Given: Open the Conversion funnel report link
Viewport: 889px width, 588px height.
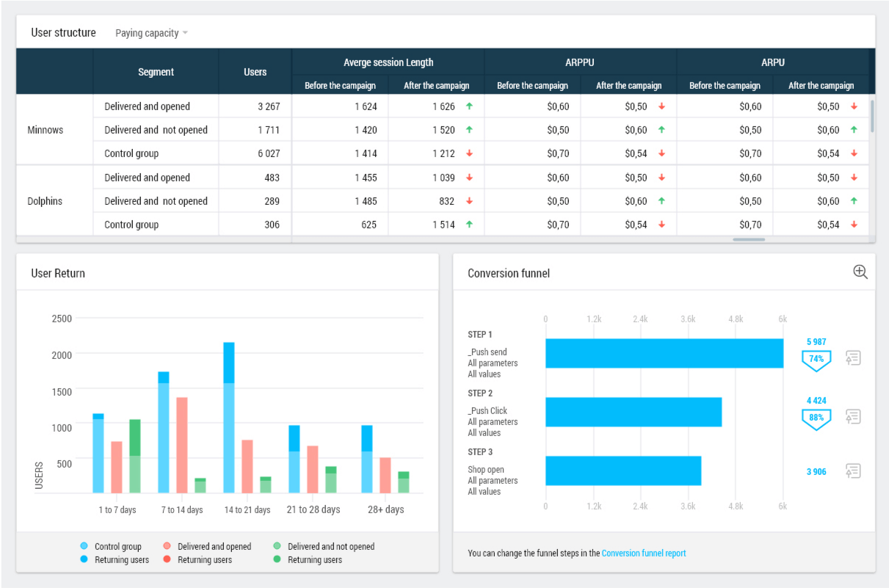Looking at the screenshot, I should (x=643, y=553).
